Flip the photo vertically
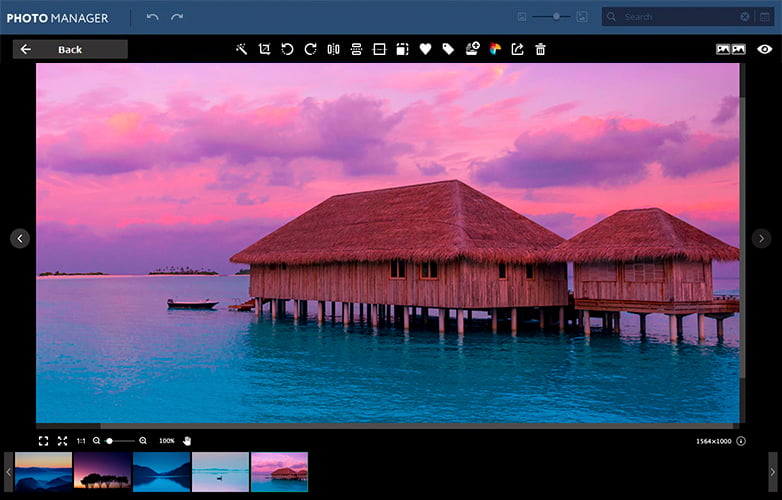 (356, 49)
